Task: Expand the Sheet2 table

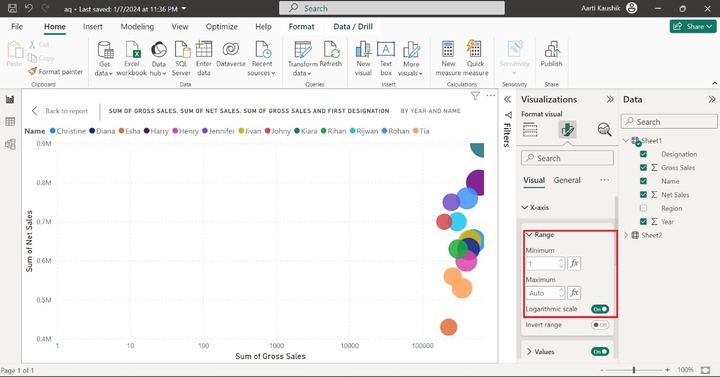Action: coord(626,235)
